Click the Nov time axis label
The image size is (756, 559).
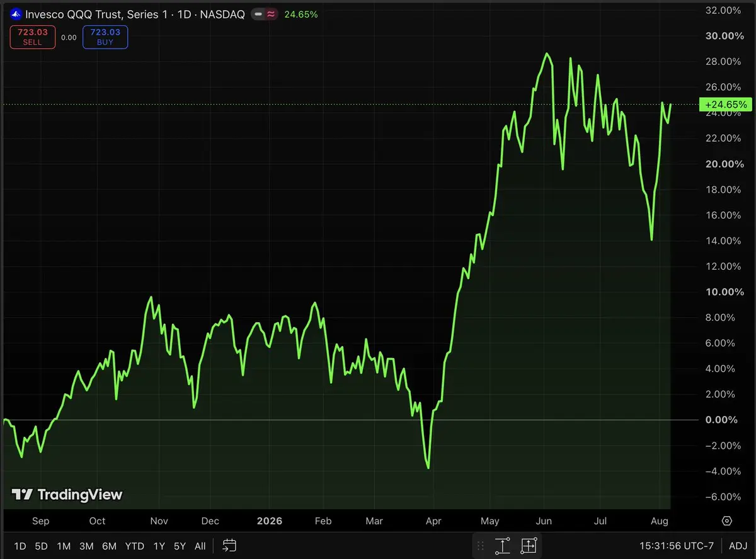[x=159, y=521]
